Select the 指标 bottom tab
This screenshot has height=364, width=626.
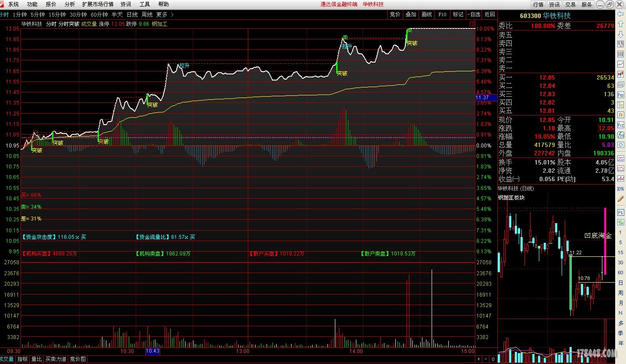(x=23, y=359)
